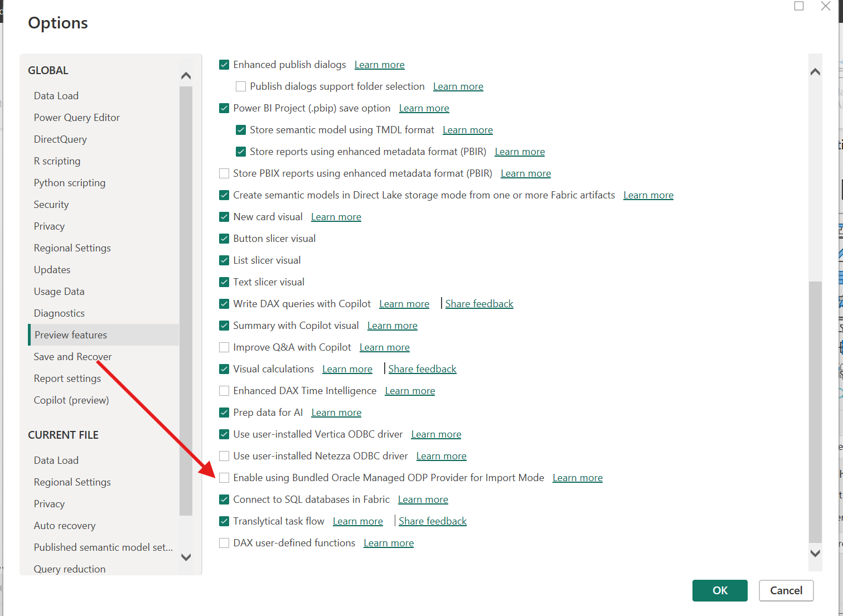Screen dimensions: 843x616
Task: Click the down scroll arrow on the right panel
Action: (x=815, y=554)
